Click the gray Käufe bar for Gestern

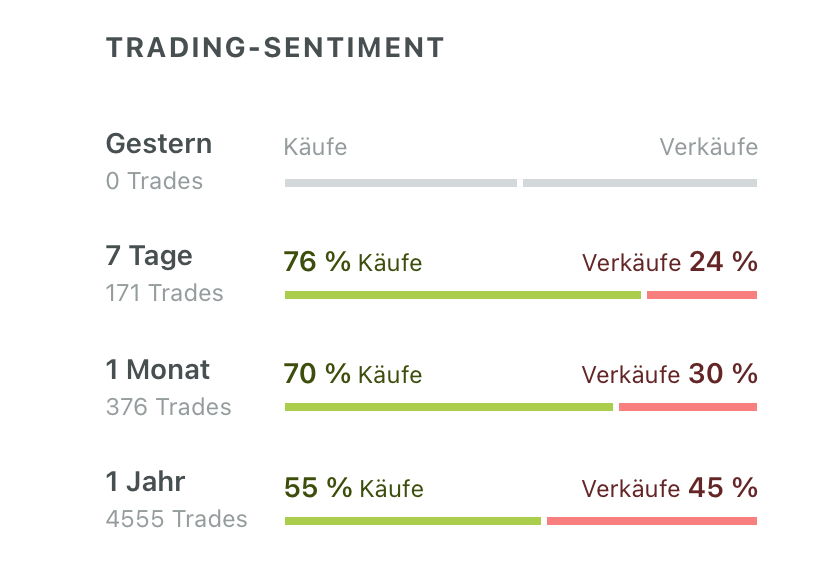tap(400, 183)
